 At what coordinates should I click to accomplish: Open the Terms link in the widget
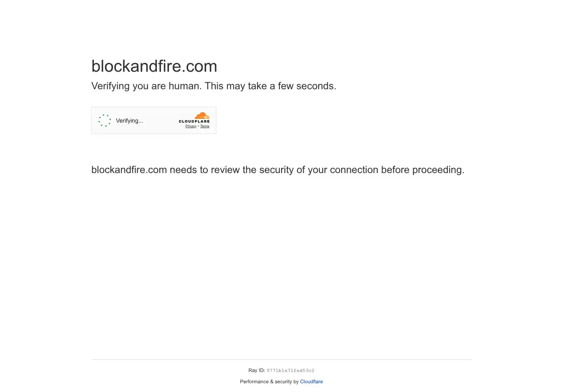tap(205, 126)
